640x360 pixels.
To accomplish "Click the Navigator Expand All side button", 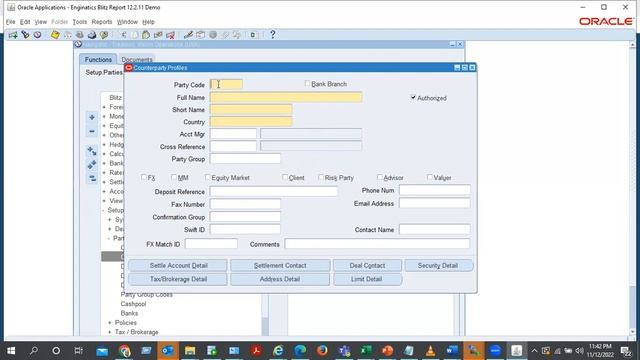I will click(x=92, y=165).
